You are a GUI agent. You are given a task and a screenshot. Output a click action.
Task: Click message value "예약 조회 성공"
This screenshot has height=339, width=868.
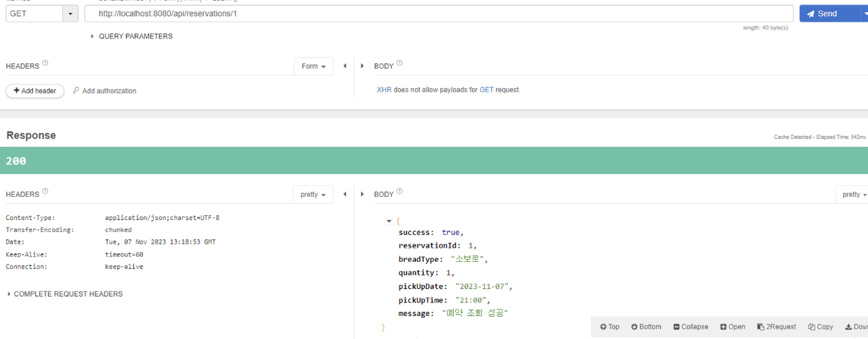click(475, 313)
